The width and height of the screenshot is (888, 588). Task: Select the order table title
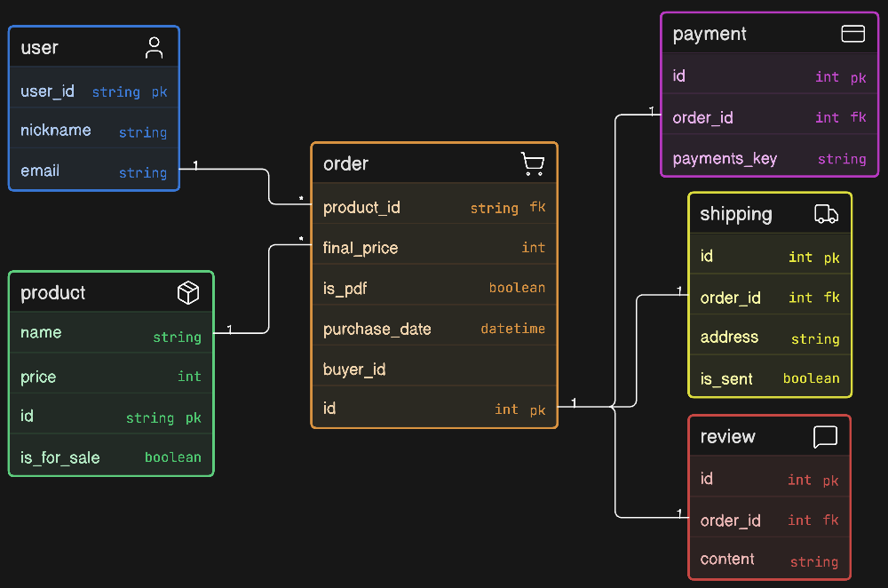[x=345, y=163]
